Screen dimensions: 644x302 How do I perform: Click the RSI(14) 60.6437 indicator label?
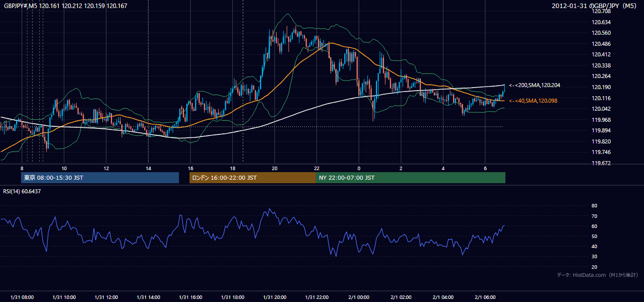click(x=22, y=191)
